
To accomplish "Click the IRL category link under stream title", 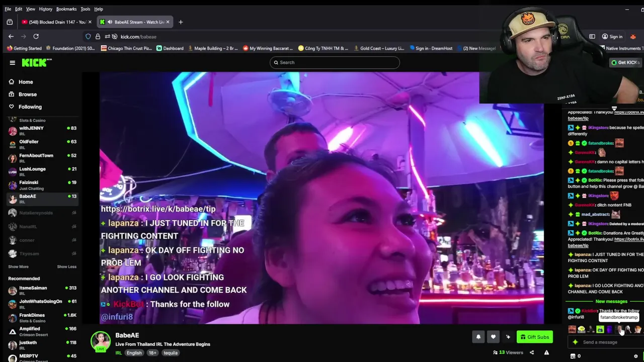I will [x=119, y=353].
